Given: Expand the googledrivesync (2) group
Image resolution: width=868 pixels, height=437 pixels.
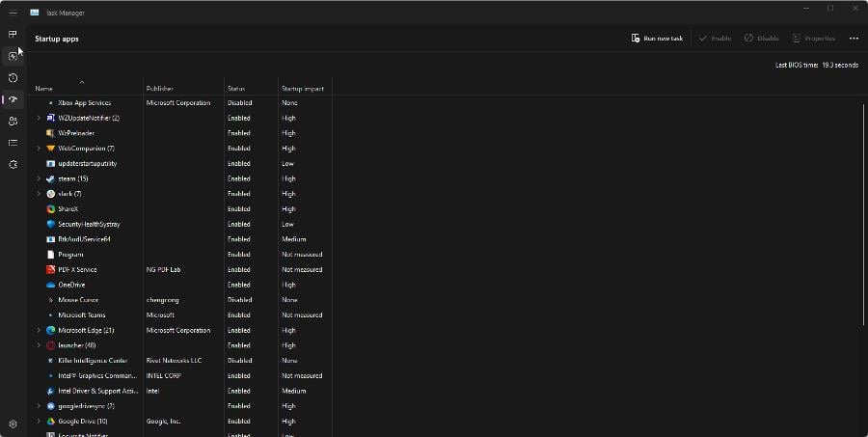Looking at the screenshot, I should pyautogui.click(x=39, y=406).
